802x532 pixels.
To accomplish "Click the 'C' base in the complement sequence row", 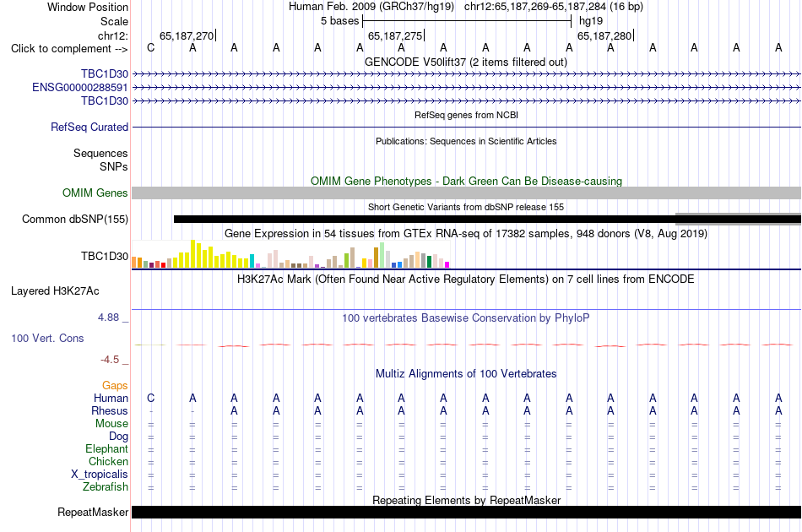I will point(150,47).
